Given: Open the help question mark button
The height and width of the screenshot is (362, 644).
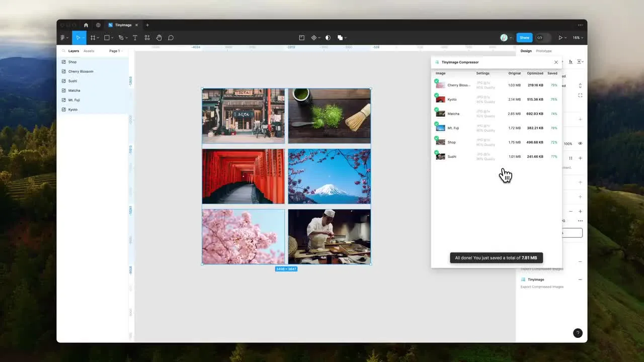Looking at the screenshot, I should tap(578, 333).
